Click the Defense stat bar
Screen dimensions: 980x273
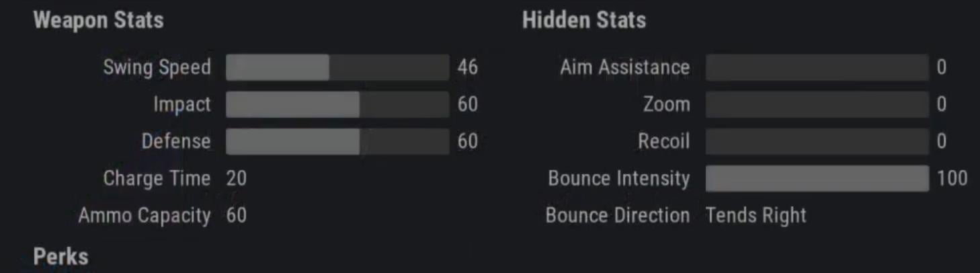(337, 141)
